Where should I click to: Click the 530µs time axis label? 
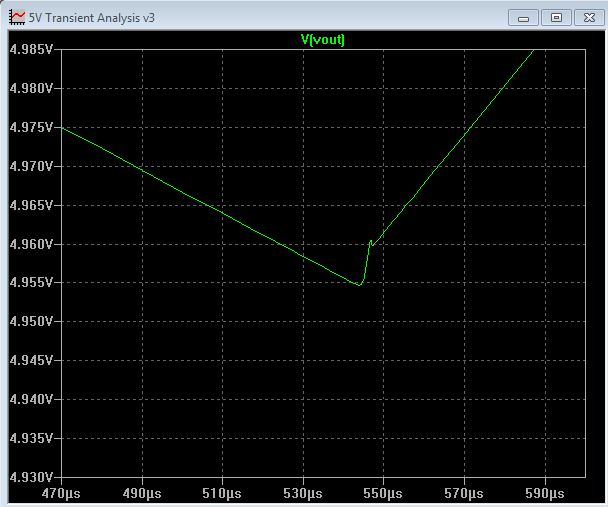303,494
